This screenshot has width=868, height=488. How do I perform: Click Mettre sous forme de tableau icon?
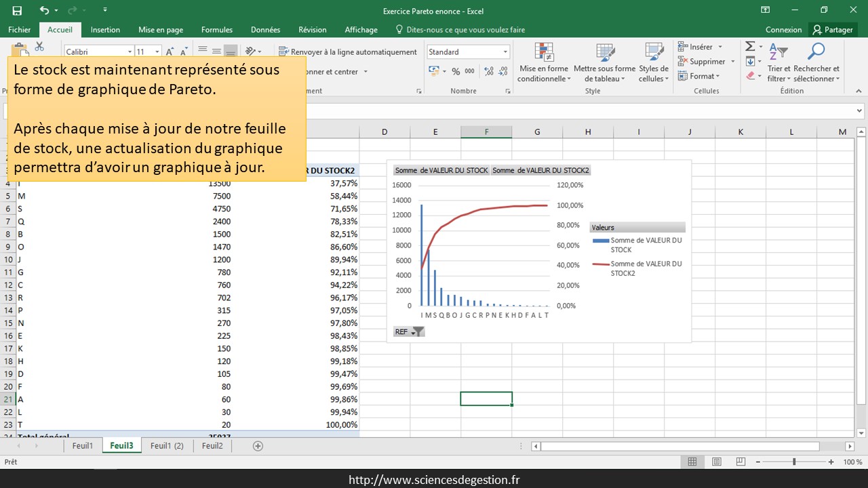click(604, 62)
